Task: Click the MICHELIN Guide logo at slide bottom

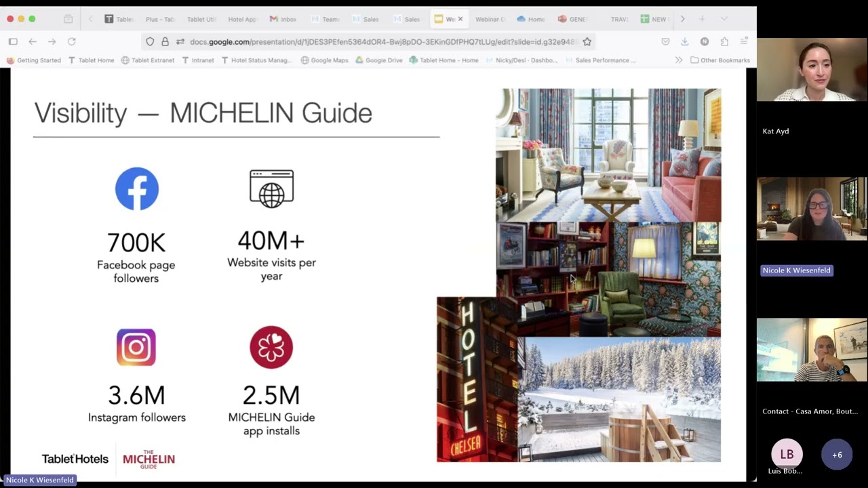Action: pyautogui.click(x=149, y=460)
